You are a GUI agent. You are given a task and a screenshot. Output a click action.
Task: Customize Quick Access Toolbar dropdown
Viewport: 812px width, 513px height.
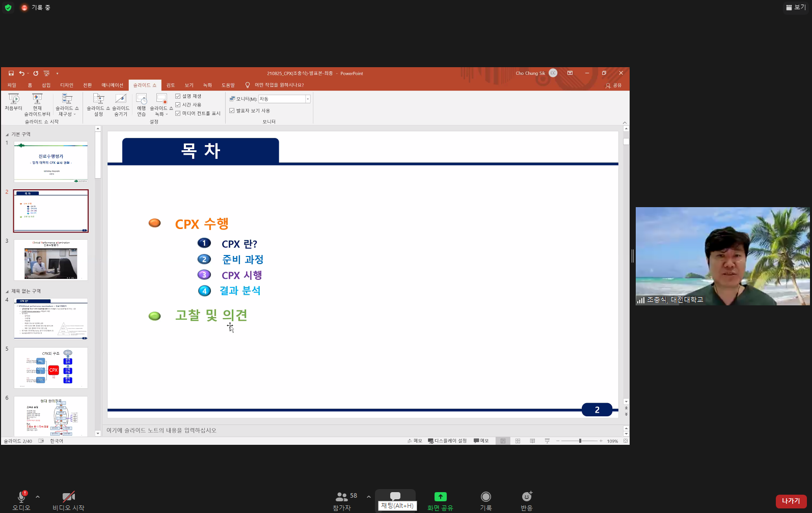tap(57, 73)
